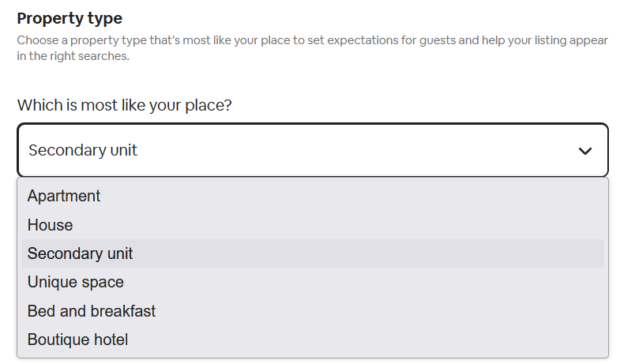Click the selected 'Secondary unit' field text
The image size is (620, 364).
[83, 150]
